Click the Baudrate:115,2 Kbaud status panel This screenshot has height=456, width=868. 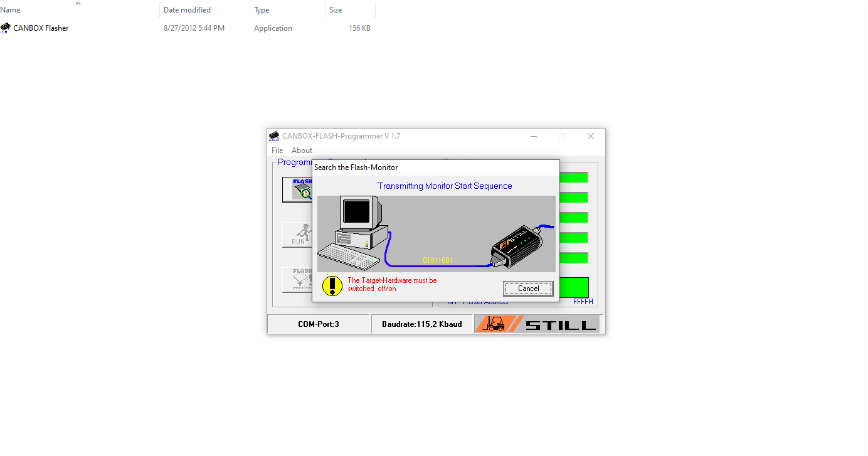422,323
